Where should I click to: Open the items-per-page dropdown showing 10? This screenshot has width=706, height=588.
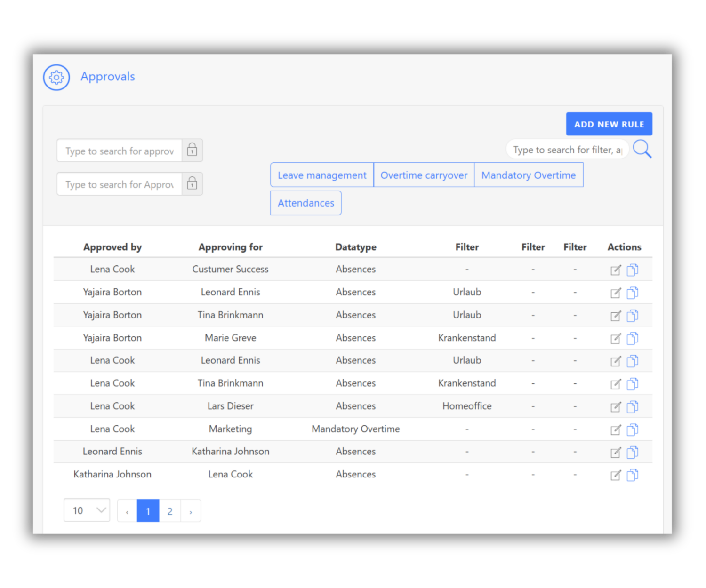[87, 510]
